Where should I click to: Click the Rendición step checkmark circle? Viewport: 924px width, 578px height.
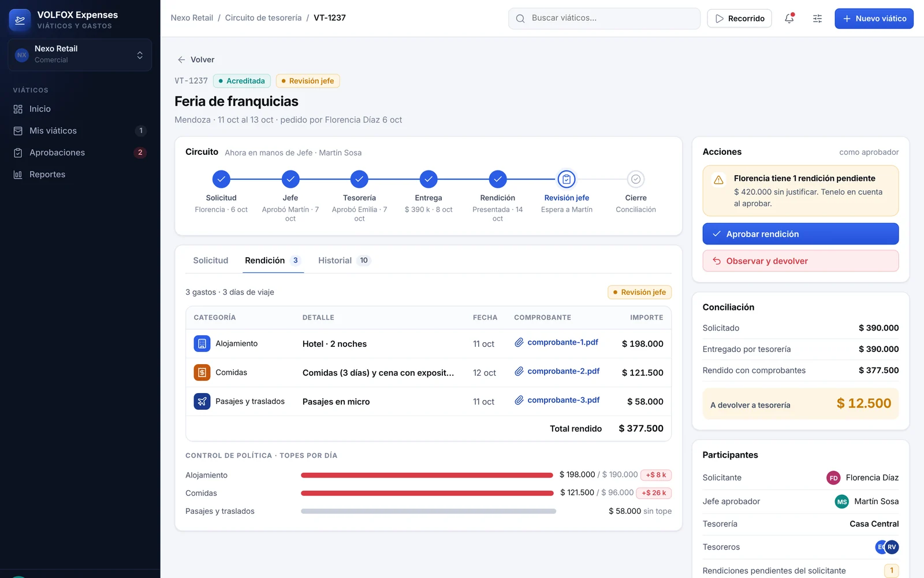498,179
